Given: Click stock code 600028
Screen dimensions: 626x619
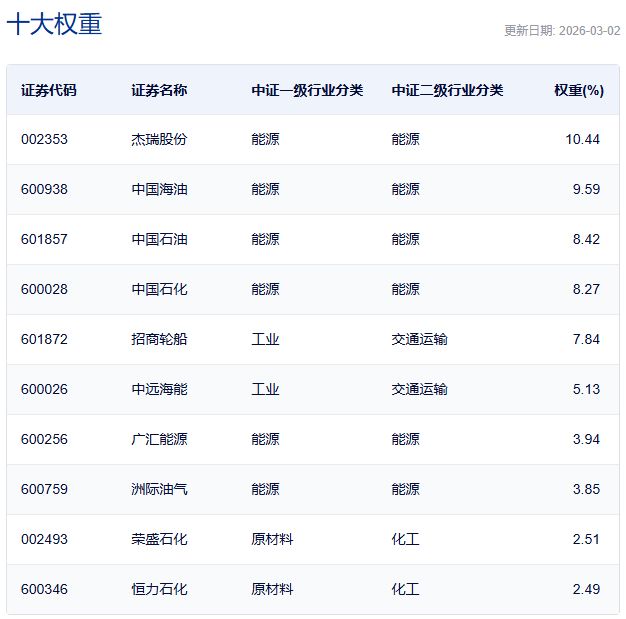Looking at the screenshot, I should point(44,290).
